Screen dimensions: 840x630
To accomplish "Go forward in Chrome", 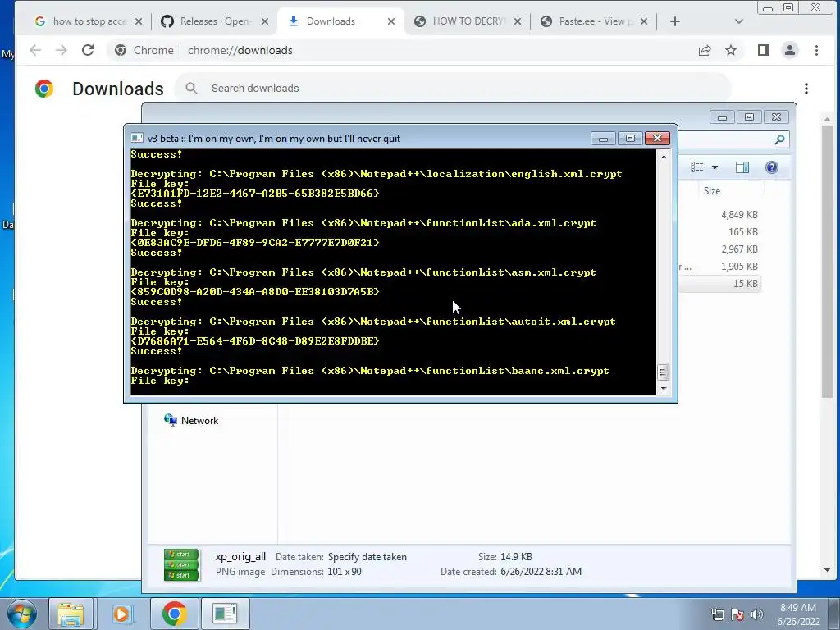I will [x=62, y=50].
